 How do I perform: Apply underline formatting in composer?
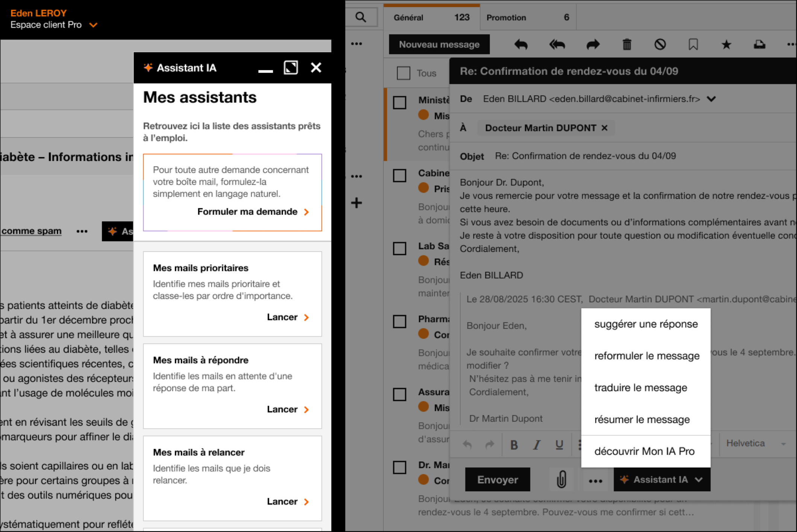point(559,445)
